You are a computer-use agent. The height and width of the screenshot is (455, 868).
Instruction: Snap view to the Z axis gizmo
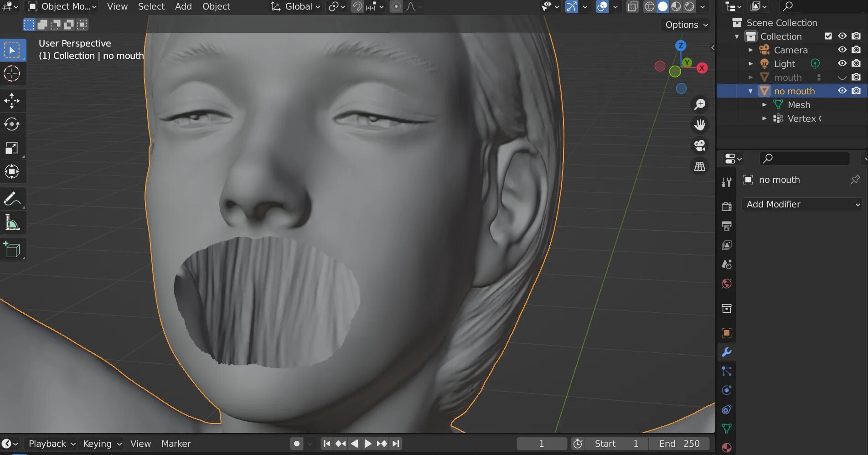[x=681, y=46]
